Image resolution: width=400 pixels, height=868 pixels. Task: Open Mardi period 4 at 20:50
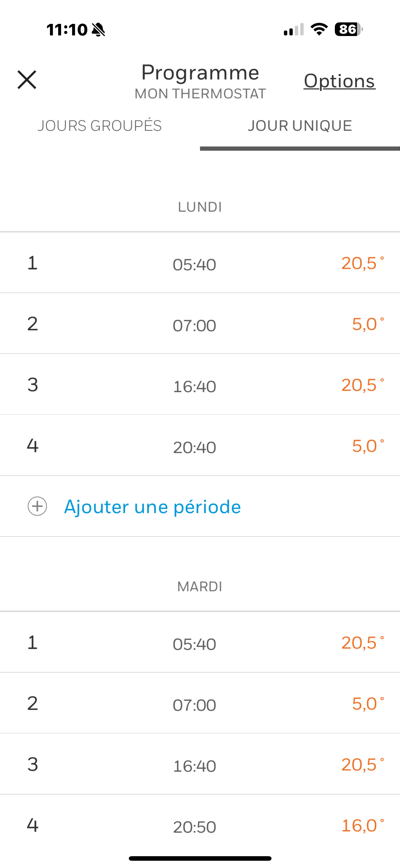pos(194,827)
